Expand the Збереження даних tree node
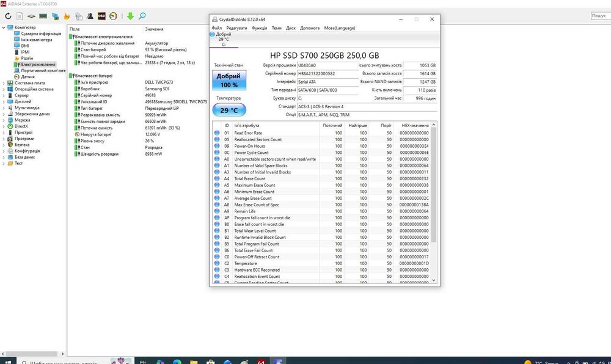 click(4, 114)
